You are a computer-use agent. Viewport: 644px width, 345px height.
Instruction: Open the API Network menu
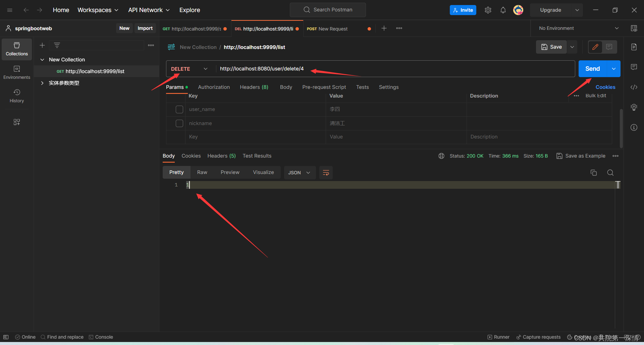tap(149, 10)
